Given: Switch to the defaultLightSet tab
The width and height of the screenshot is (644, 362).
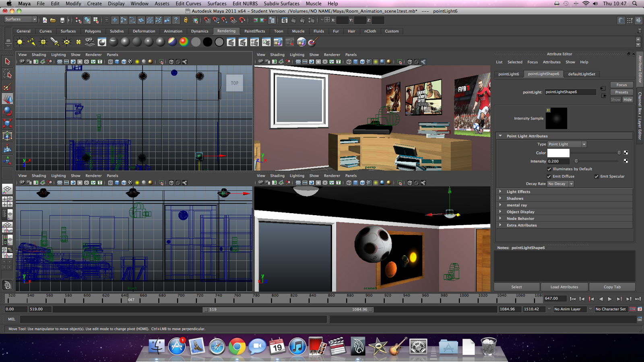Looking at the screenshot, I should (x=582, y=74).
